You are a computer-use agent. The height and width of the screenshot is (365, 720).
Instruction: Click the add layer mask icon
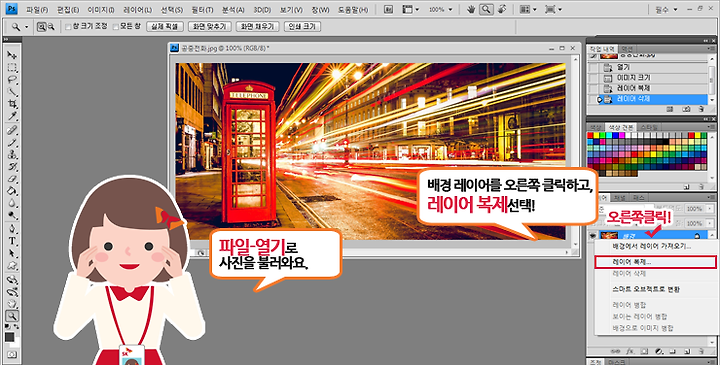(644, 351)
